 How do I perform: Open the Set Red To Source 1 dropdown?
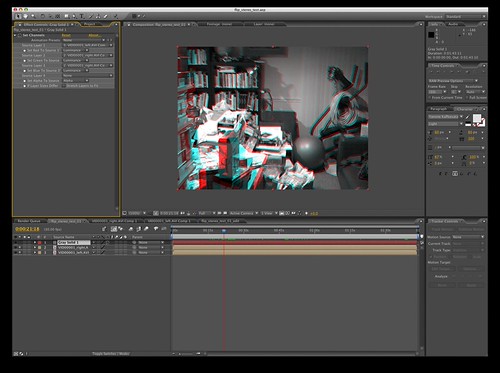76,50
